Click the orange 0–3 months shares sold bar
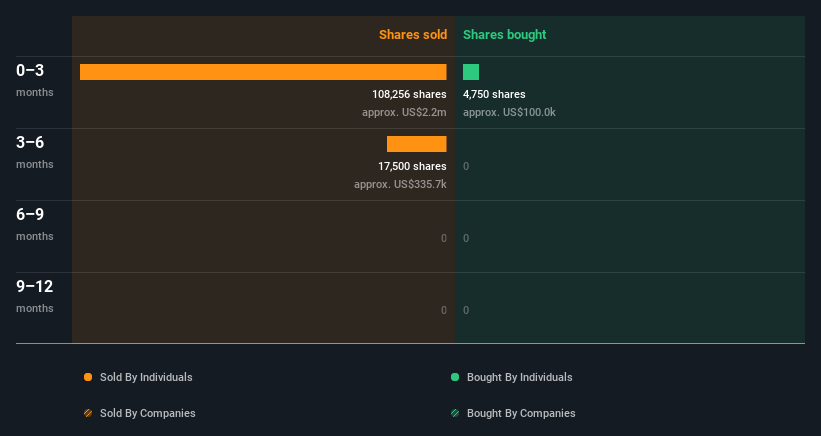This screenshot has height=436, width=821. tap(263, 72)
